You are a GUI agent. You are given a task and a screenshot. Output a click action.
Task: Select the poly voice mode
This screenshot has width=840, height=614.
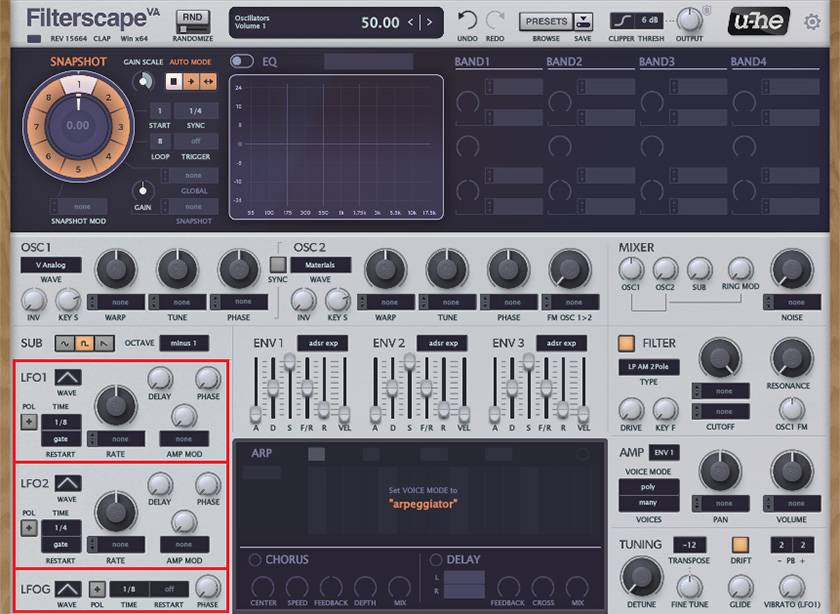(648, 486)
